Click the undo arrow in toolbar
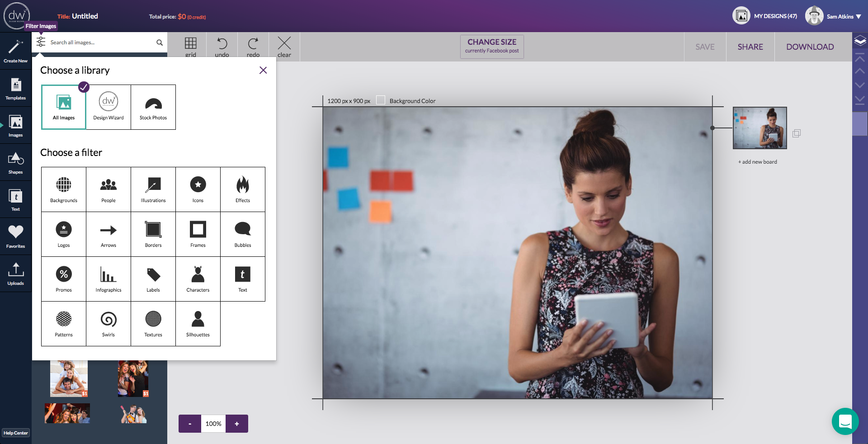Image resolution: width=868 pixels, height=444 pixels. 222,47
